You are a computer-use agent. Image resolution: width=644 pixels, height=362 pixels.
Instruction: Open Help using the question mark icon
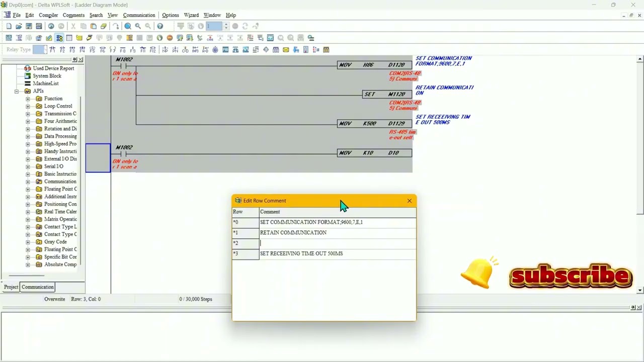tap(160, 26)
